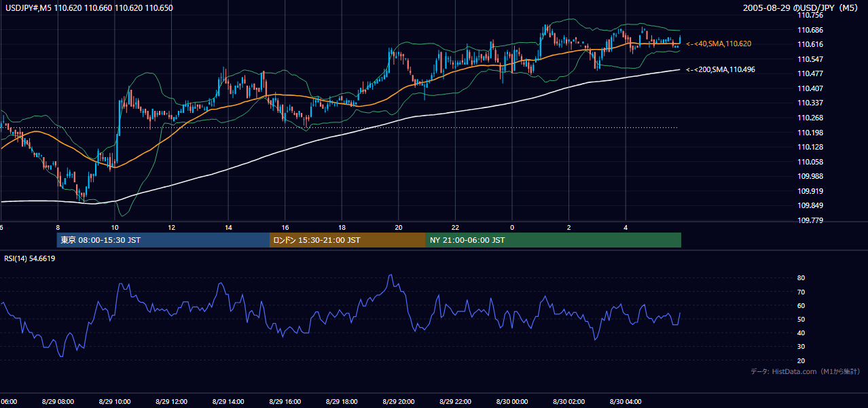This screenshot has width=868, height=408.
Task: Click hour label 18 under the price chart
Action: [x=342, y=228]
